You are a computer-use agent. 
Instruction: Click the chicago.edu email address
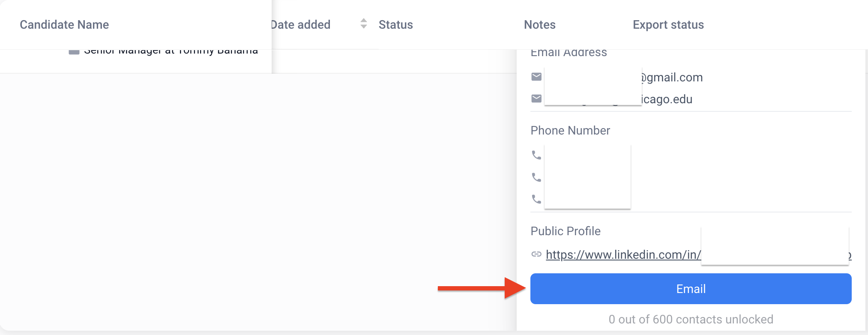[x=667, y=99]
